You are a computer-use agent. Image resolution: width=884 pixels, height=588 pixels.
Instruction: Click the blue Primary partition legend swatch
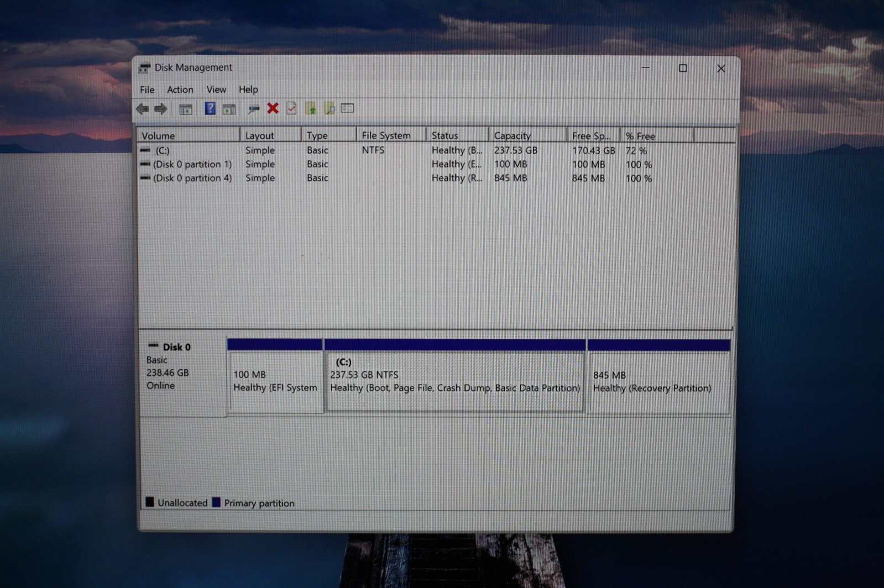pos(216,502)
